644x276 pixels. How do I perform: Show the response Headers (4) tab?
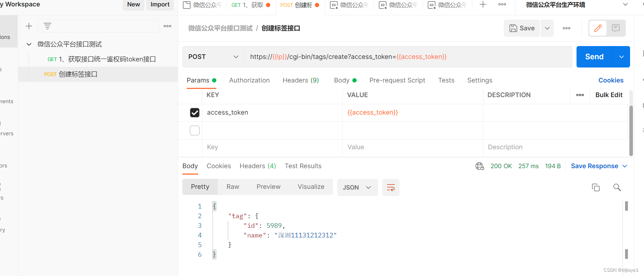(258, 166)
